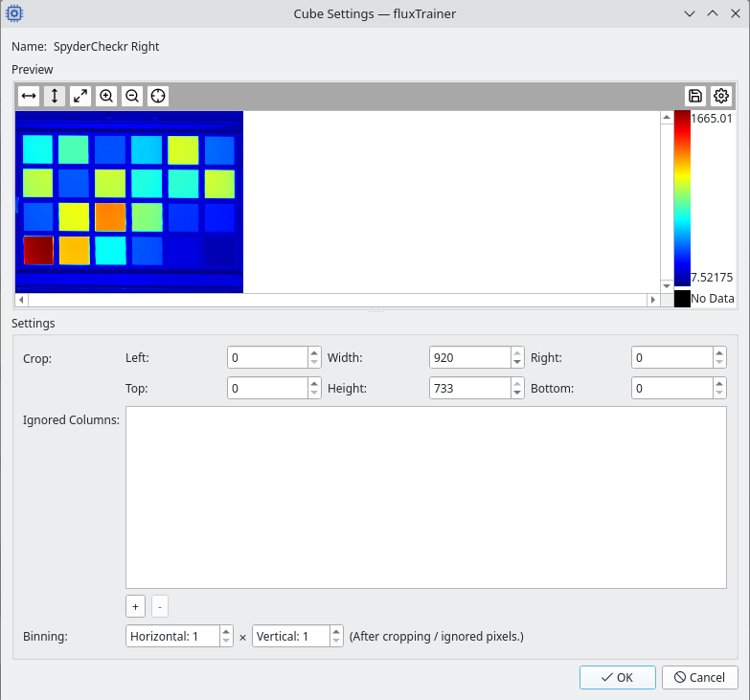The width and height of the screenshot is (750, 700).
Task: Click the fit-to-window diagonal arrows icon
Action: 80,96
